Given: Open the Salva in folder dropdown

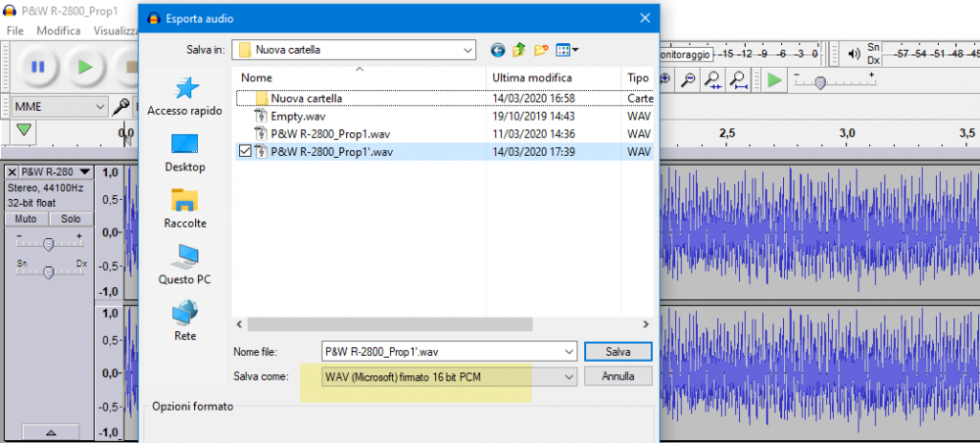Looking at the screenshot, I should (x=467, y=49).
